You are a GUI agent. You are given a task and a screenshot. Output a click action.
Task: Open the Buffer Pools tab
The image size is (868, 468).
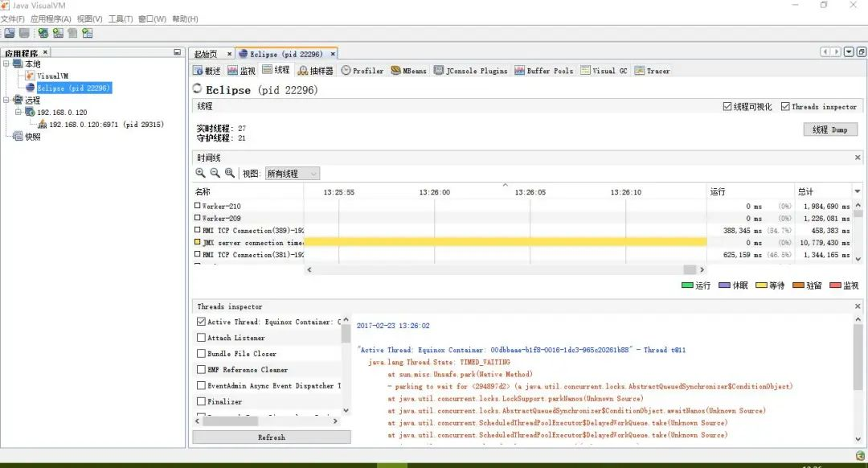pos(543,71)
